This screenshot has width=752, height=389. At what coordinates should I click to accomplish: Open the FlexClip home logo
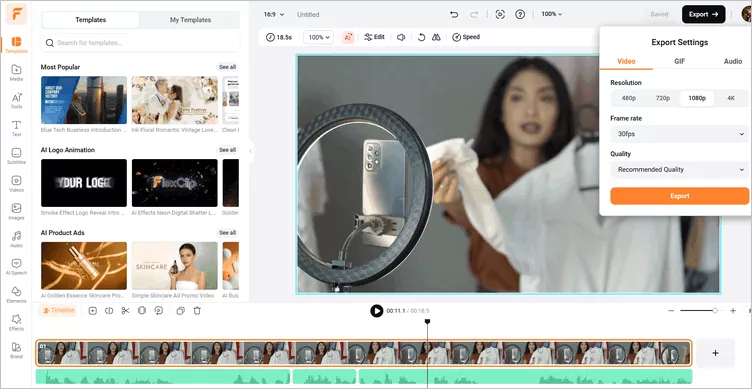(16, 14)
